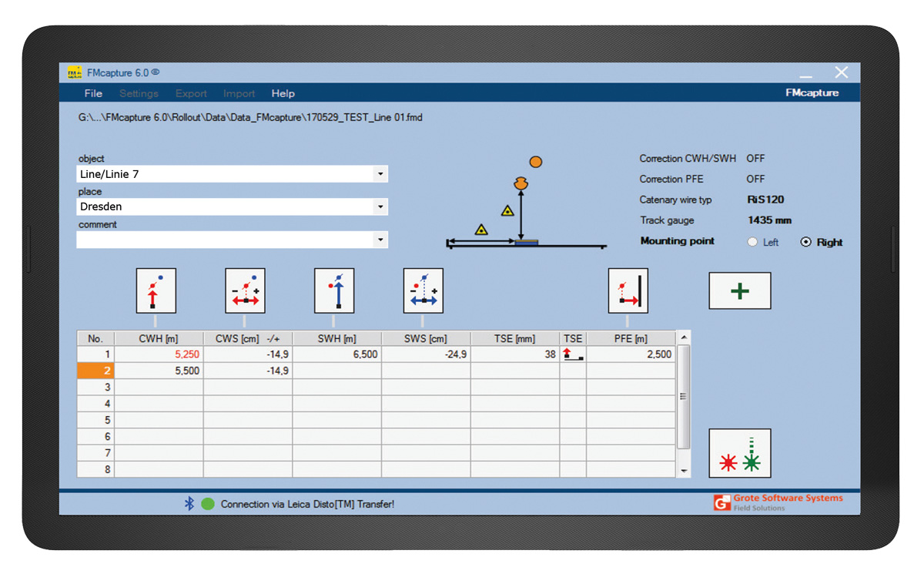Select the -14,9 CWS cell in row 2
This screenshot has width=924, height=574.
coord(248,371)
